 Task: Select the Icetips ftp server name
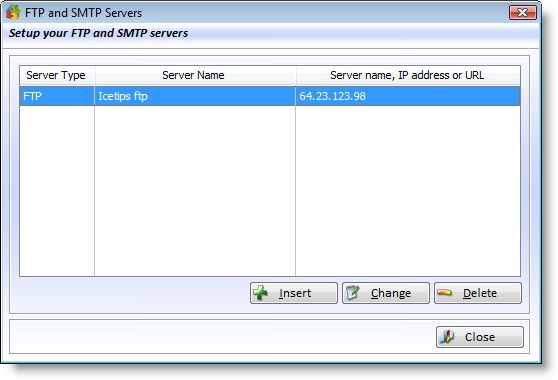[x=195, y=96]
